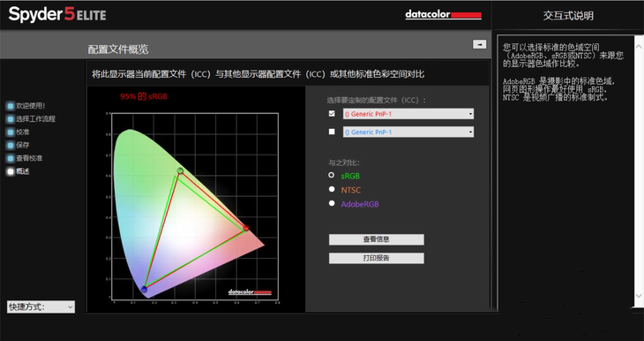Click the Spyder5 ELITE logo
Image resolution: width=644 pixels, height=341 pixels.
click(57, 15)
